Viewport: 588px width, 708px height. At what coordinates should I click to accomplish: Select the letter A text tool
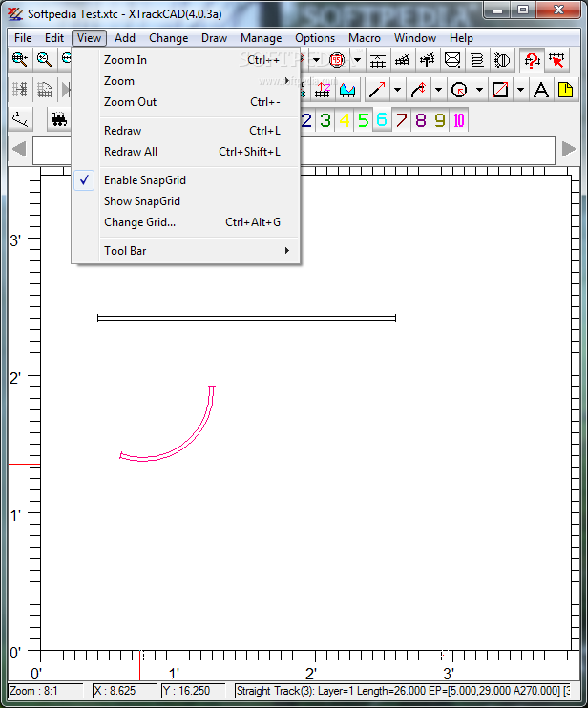pos(541,90)
